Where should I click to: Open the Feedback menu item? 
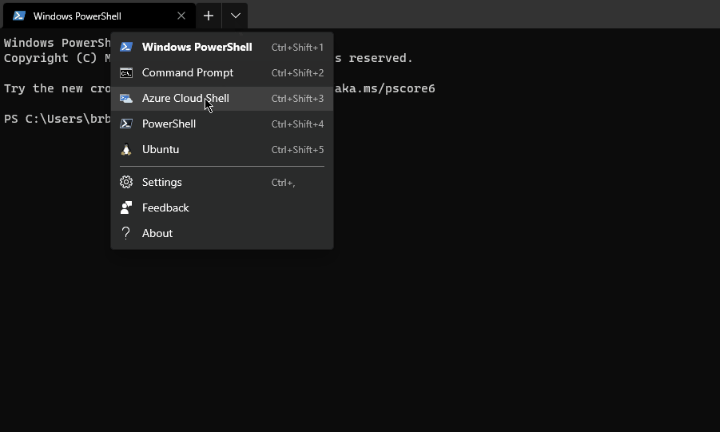(x=222, y=208)
